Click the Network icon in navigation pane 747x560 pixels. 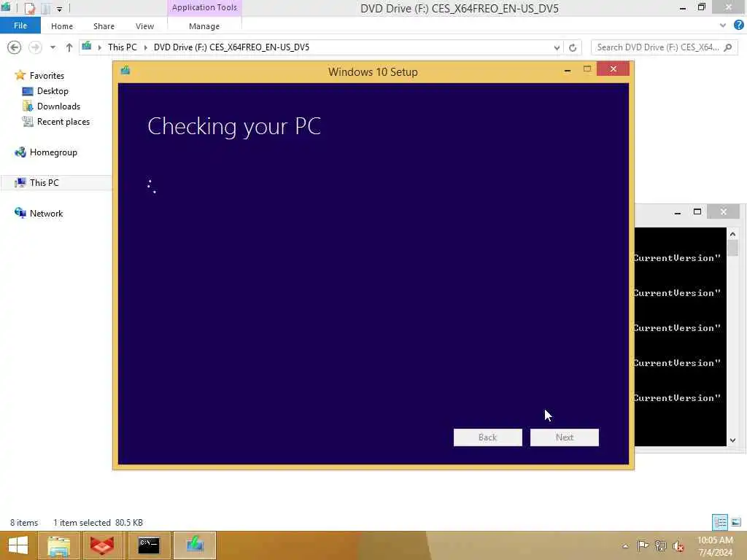click(20, 213)
